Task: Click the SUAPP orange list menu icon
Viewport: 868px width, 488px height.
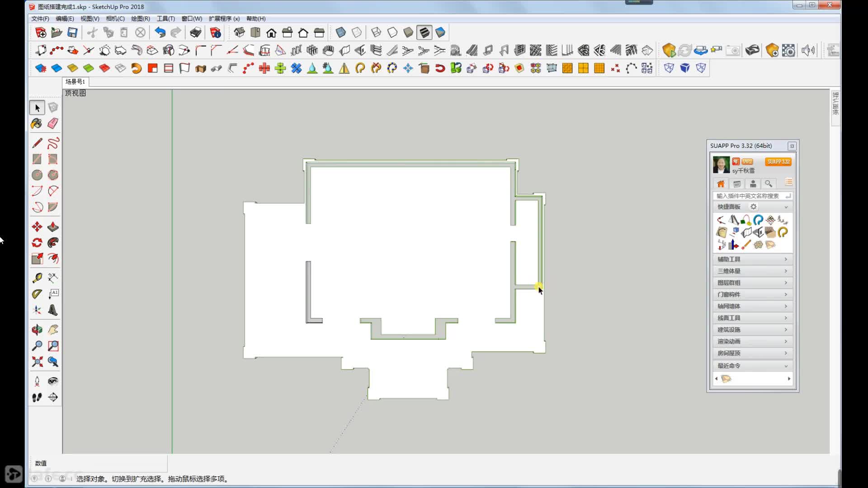Action: 788,182
